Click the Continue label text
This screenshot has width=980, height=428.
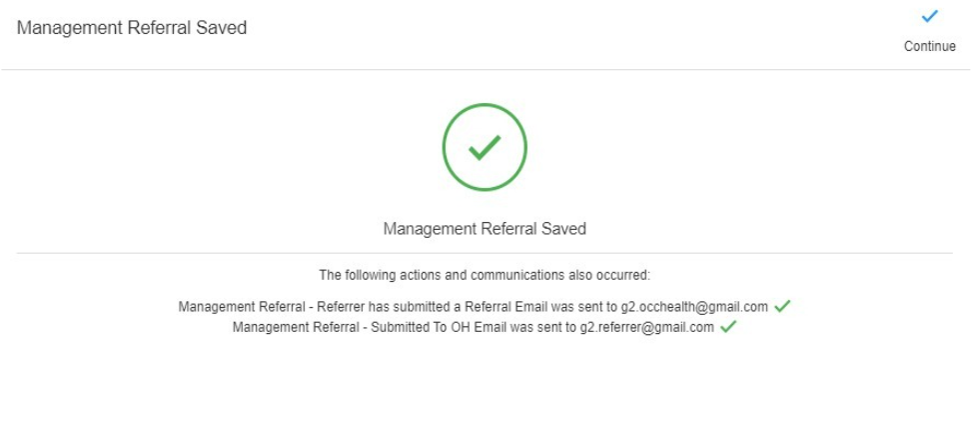[929, 46]
